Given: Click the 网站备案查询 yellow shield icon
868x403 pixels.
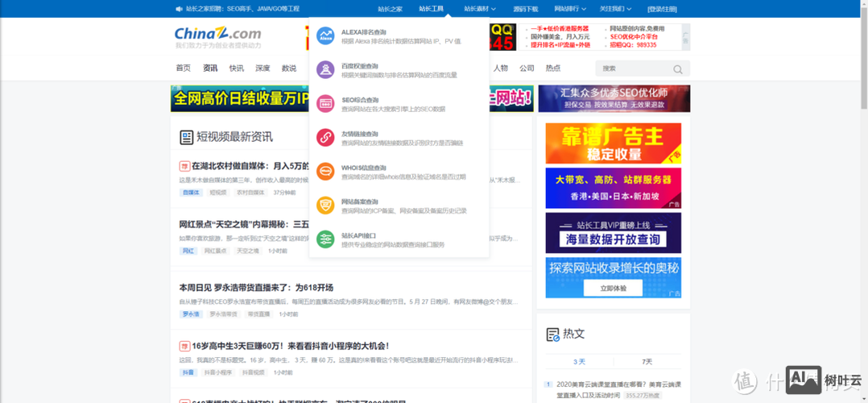Looking at the screenshot, I should click(x=325, y=205).
